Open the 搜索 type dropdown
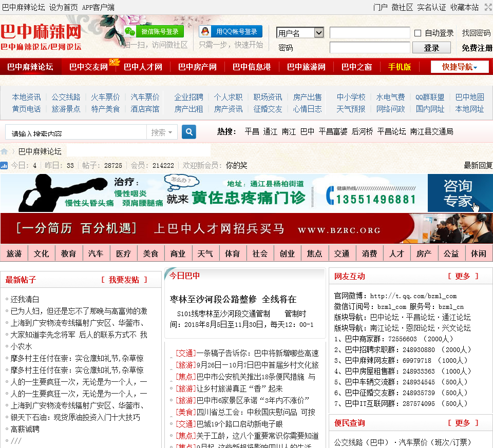The height and width of the screenshot is (448, 493). pos(162,132)
